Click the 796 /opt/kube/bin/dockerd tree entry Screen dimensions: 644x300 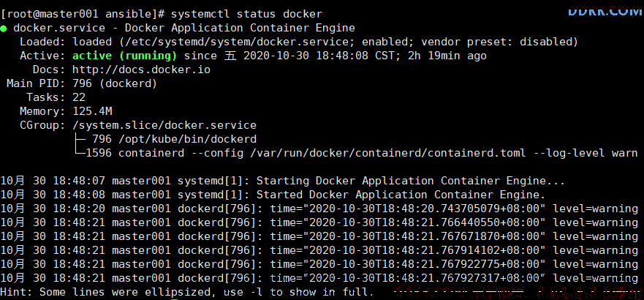[x=174, y=139]
